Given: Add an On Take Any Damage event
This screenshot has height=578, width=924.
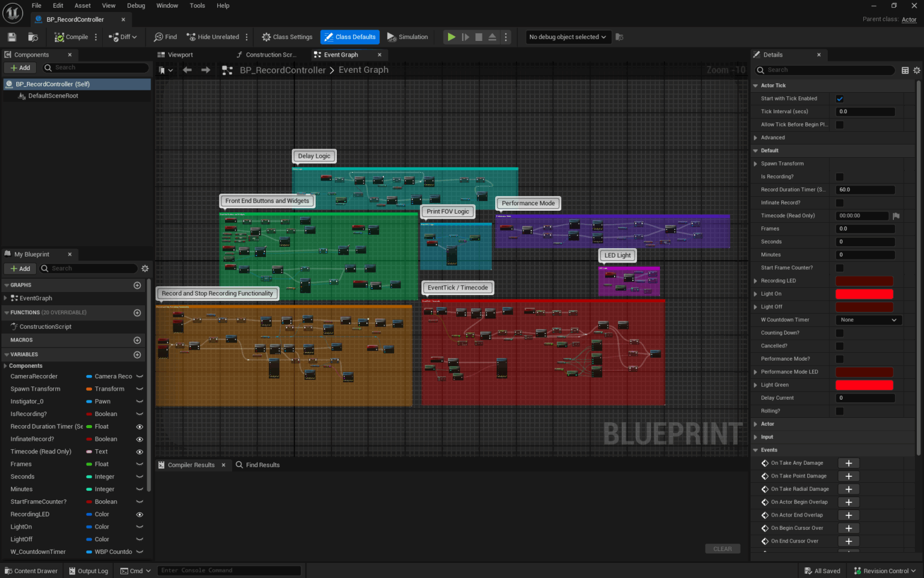Looking at the screenshot, I should click(848, 462).
